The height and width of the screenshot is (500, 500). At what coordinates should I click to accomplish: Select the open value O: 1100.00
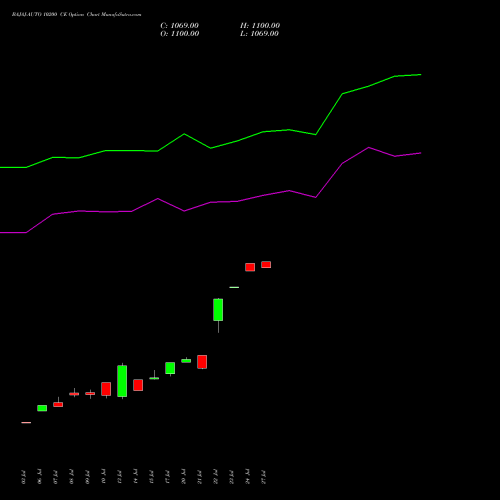coord(180,34)
